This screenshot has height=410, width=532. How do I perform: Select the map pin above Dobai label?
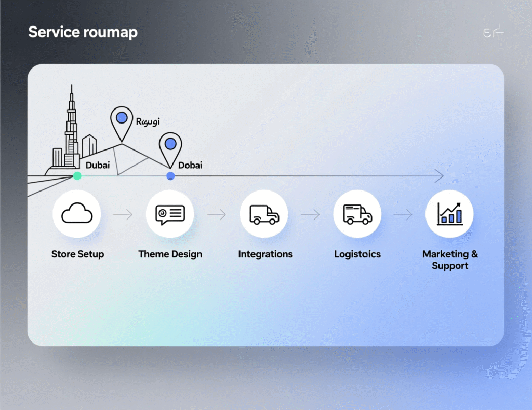coord(170,148)
